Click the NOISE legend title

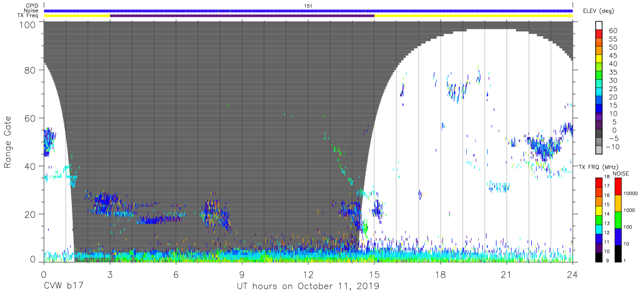click(620, 173)
